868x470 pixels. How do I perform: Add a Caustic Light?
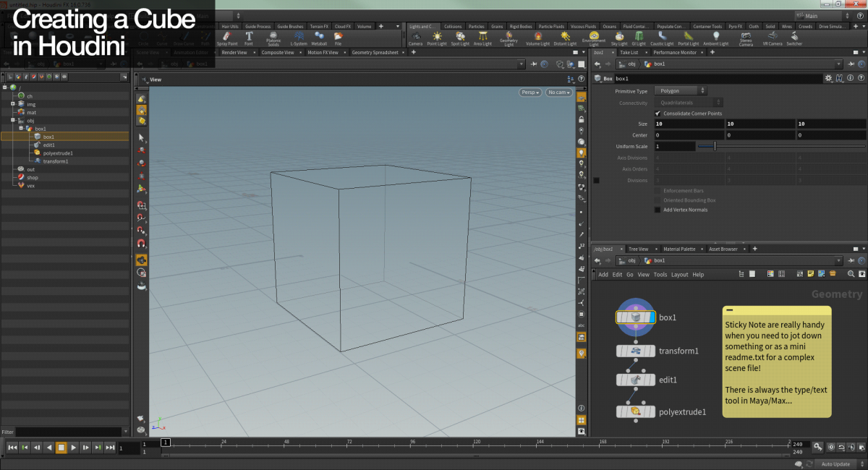[x=662, y=38]
